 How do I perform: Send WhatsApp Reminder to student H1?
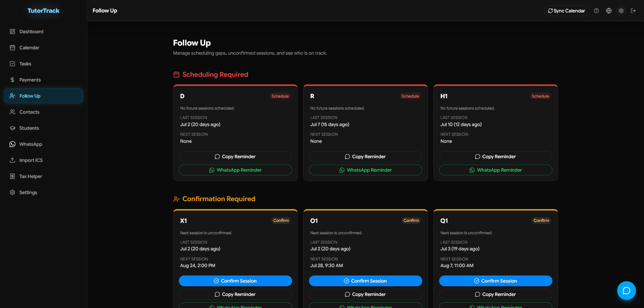tap(496, 170)
